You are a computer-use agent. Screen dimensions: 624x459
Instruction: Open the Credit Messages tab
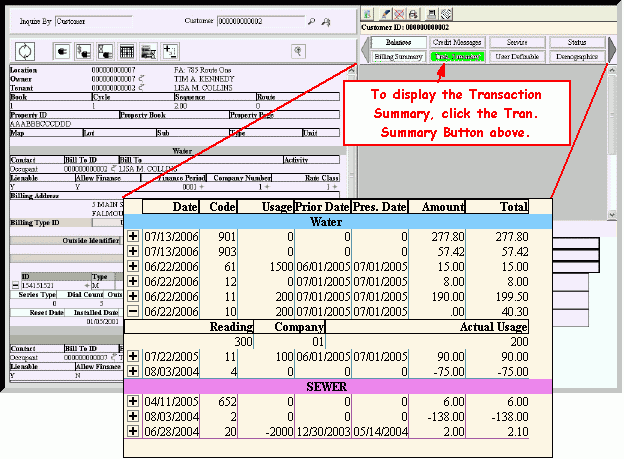coord(457,42)
